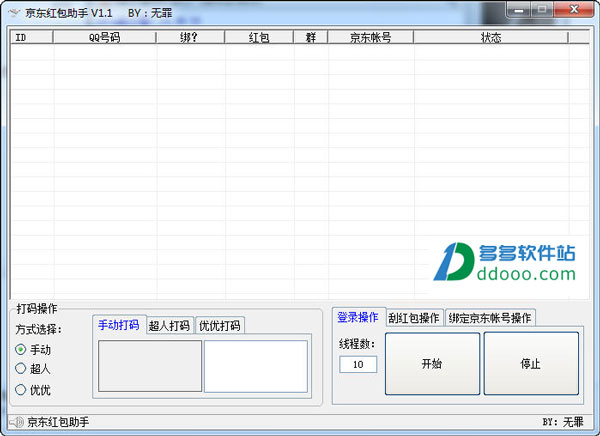Image resolution: width=600 pixels, height=436 pixels.
Task: Click the 线程数 input field
Action: point(358,364)
